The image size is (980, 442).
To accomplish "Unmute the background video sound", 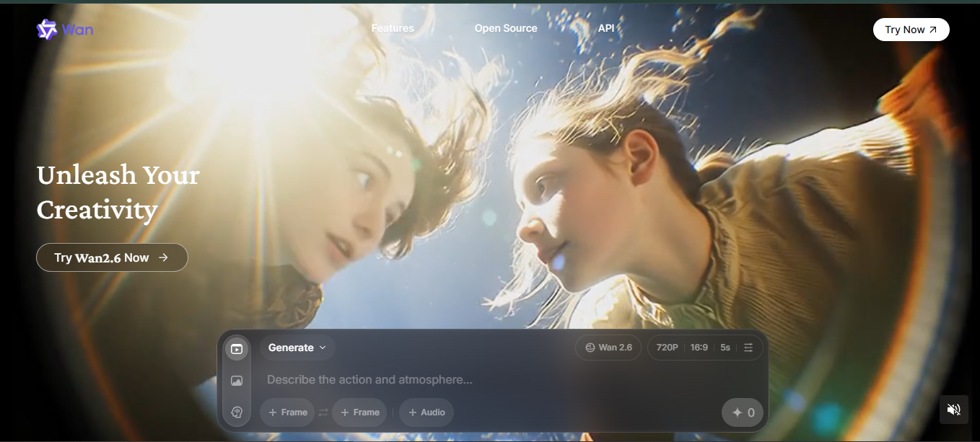I will (953, 410).
